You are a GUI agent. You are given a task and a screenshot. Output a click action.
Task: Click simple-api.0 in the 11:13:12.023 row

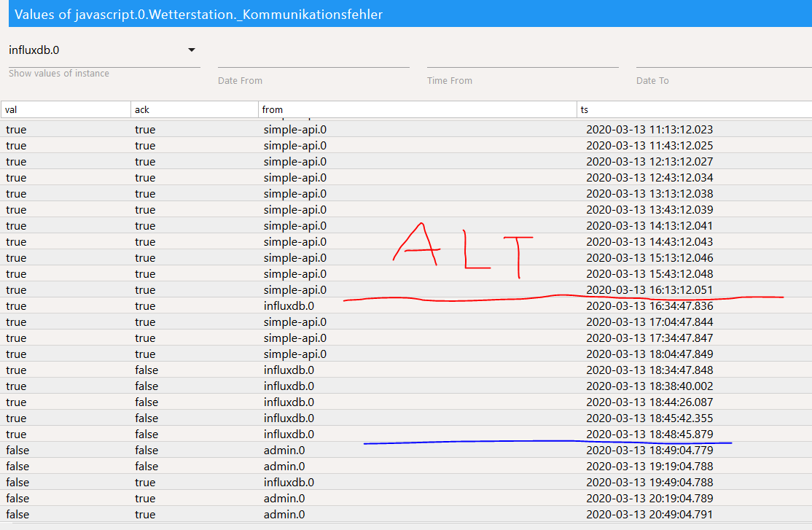click(294, 130)
